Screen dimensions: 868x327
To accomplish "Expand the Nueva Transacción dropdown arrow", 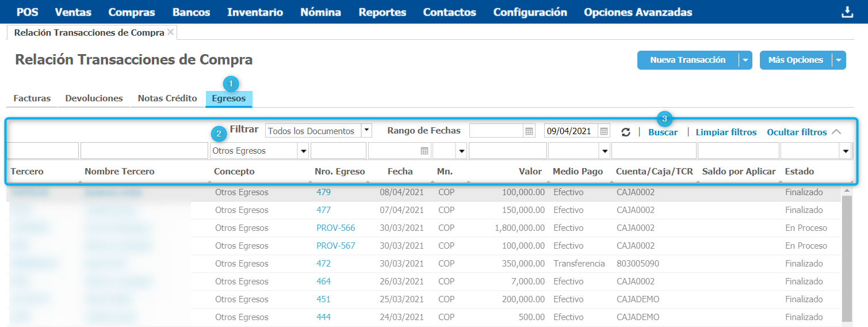I will point(745,60).
